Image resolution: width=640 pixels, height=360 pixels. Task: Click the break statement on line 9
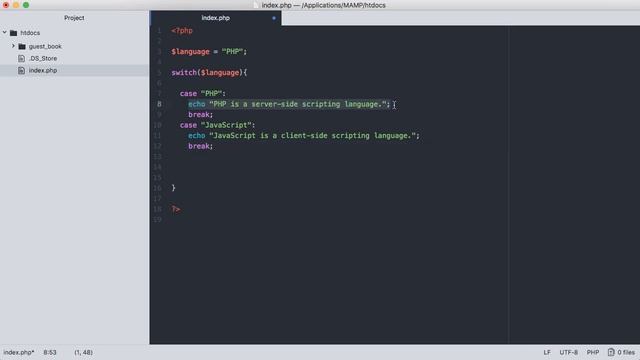pyautogui.click(x=200, y=115)
